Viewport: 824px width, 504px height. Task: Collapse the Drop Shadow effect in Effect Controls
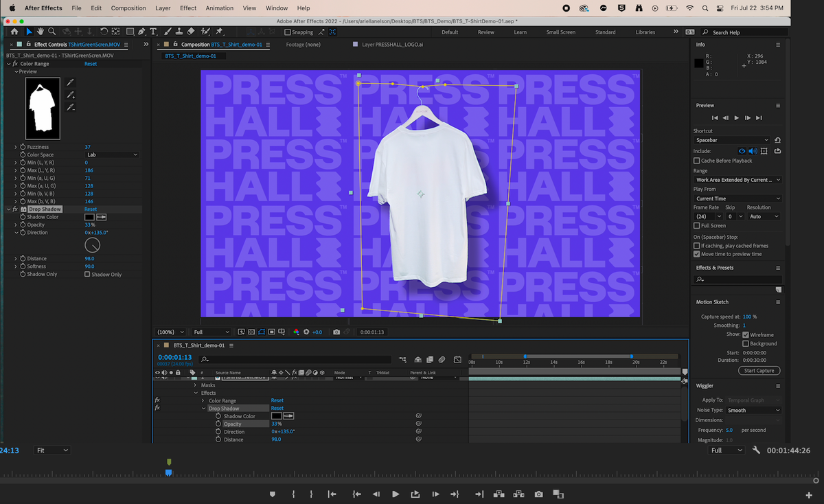(x=9, y=209)
